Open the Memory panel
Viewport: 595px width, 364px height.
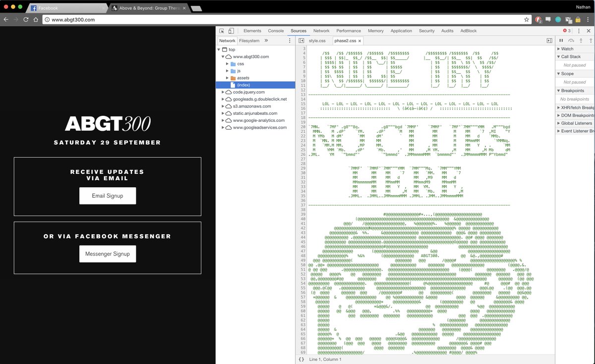375,31
